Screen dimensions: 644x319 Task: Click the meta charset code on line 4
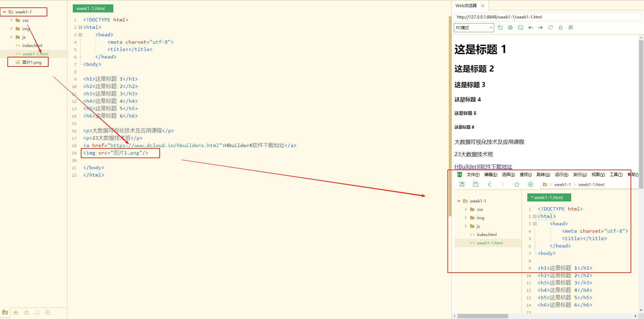[x=141, y=42]
